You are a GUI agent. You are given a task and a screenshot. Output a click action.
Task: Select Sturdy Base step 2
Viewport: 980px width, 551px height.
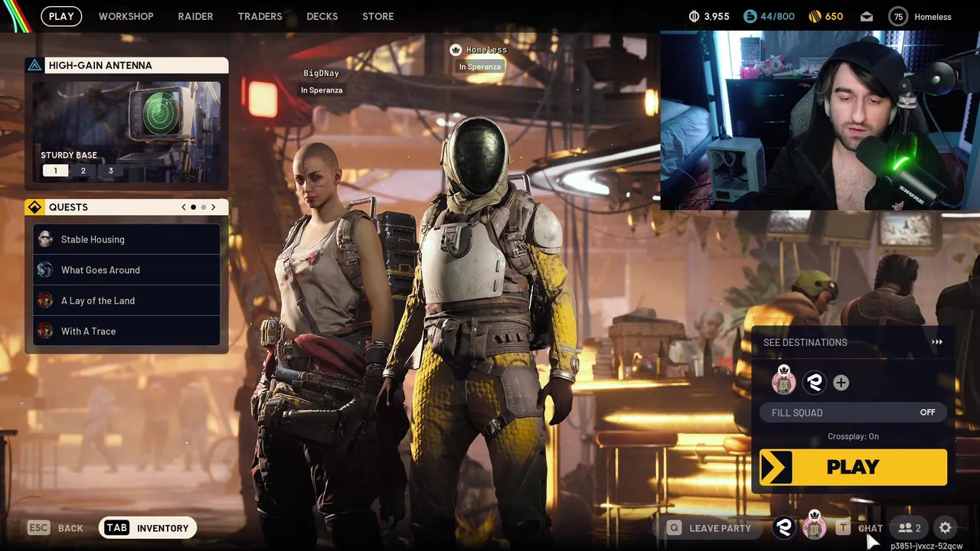[83, 171]
